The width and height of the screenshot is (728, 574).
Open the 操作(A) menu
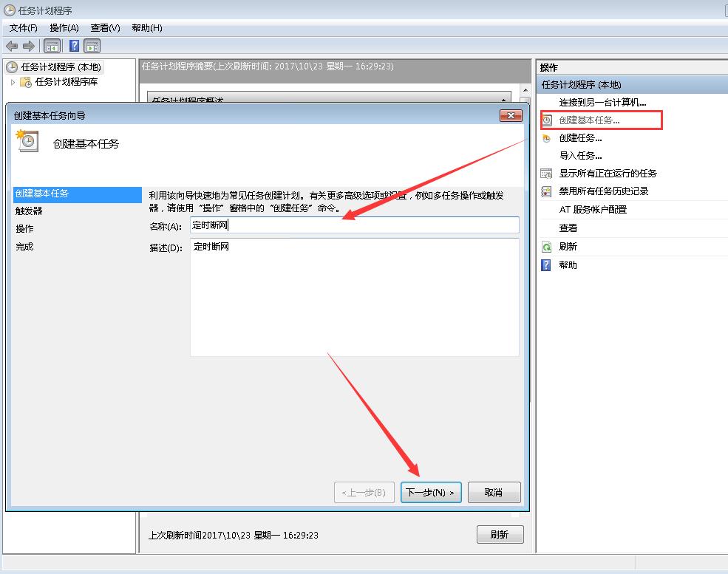(x=64, y=28)
